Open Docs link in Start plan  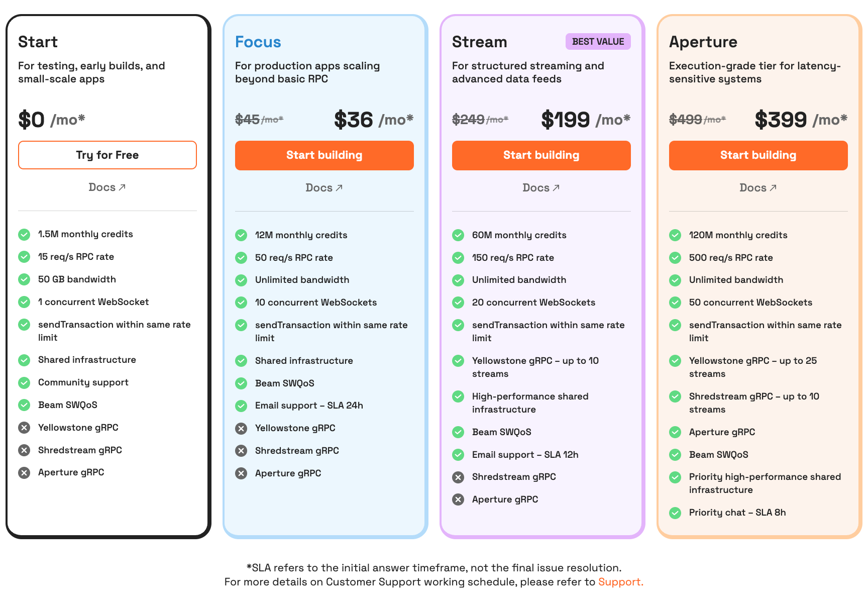tap(107, 187)
